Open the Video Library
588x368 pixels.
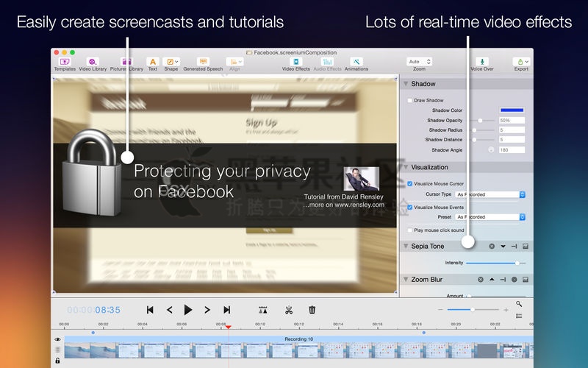[93, 62]
